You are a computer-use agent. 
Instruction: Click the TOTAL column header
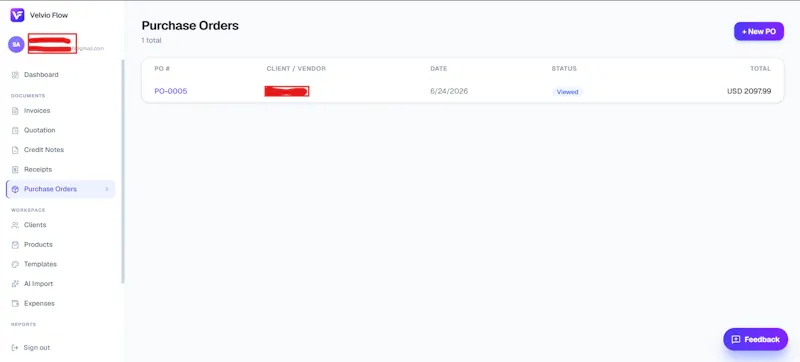(760, 69)
